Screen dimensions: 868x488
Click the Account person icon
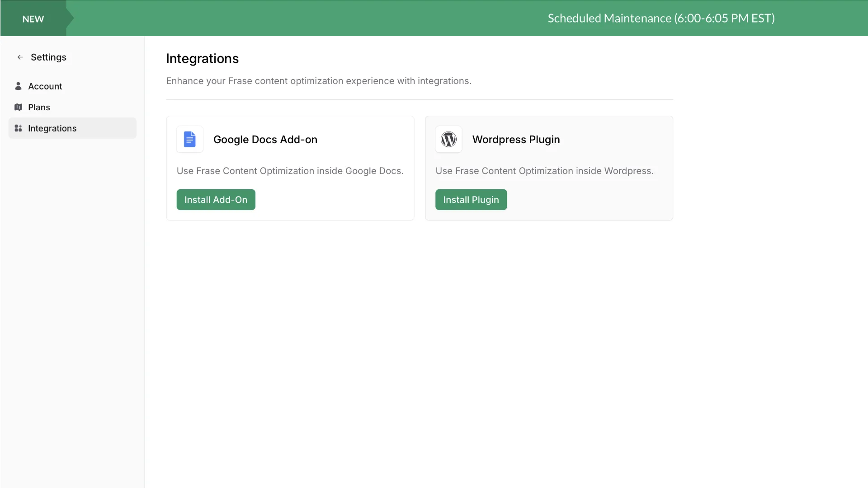[18, 86]
